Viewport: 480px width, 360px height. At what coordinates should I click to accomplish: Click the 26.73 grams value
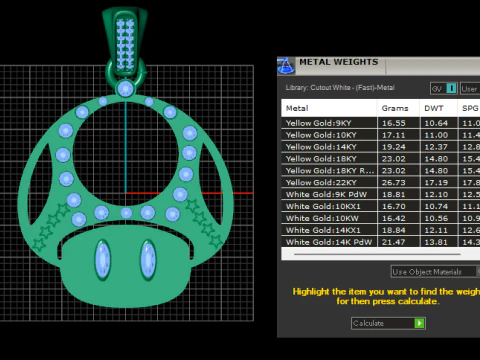pyautogui.click(x=394, y=183)
